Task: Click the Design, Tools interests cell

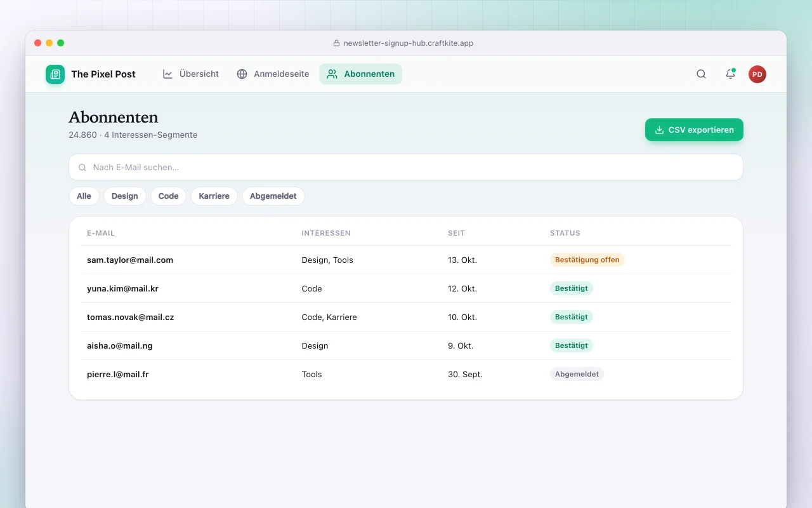Action: pos(327,260)
